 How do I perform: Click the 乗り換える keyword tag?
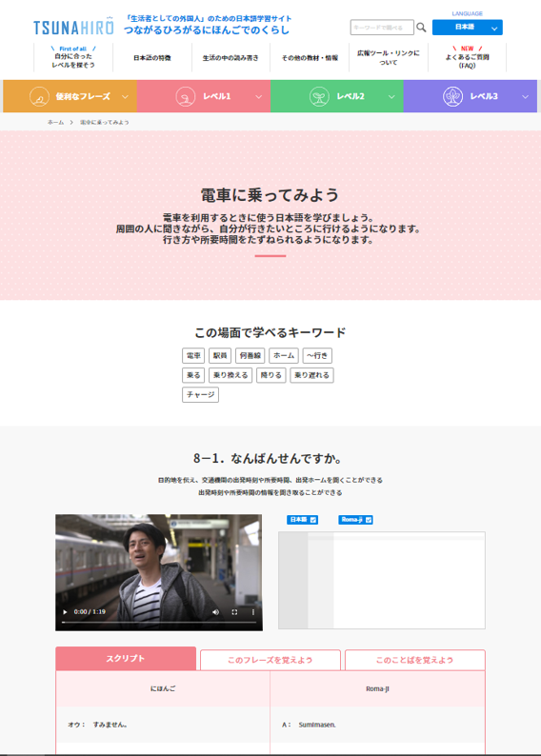(x=230, y=375)
